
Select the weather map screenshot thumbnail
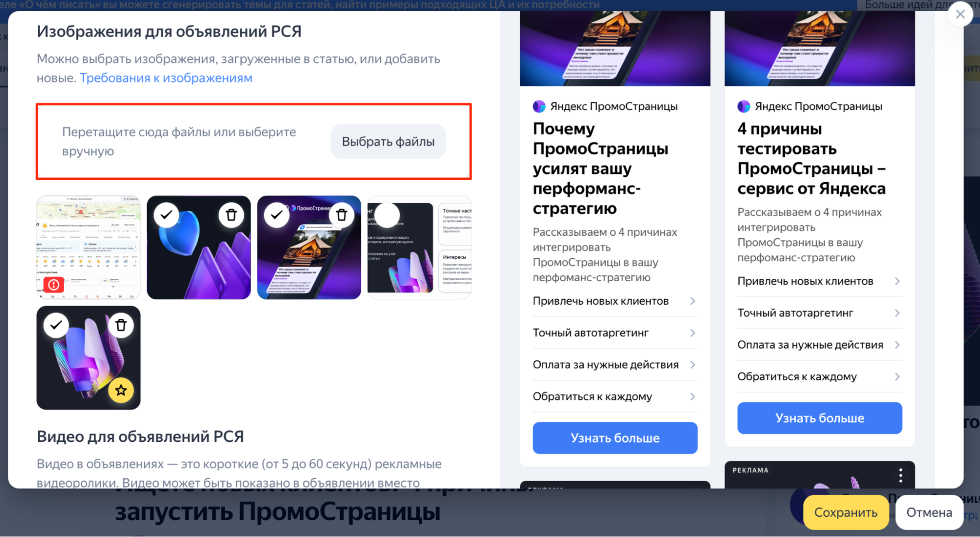tap(88, 247)
